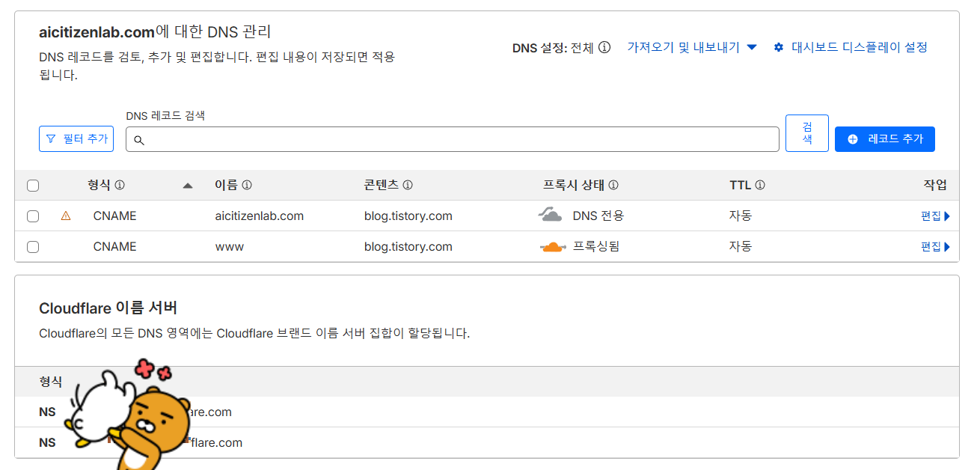Click CNAME type in www row

[115, 247]
